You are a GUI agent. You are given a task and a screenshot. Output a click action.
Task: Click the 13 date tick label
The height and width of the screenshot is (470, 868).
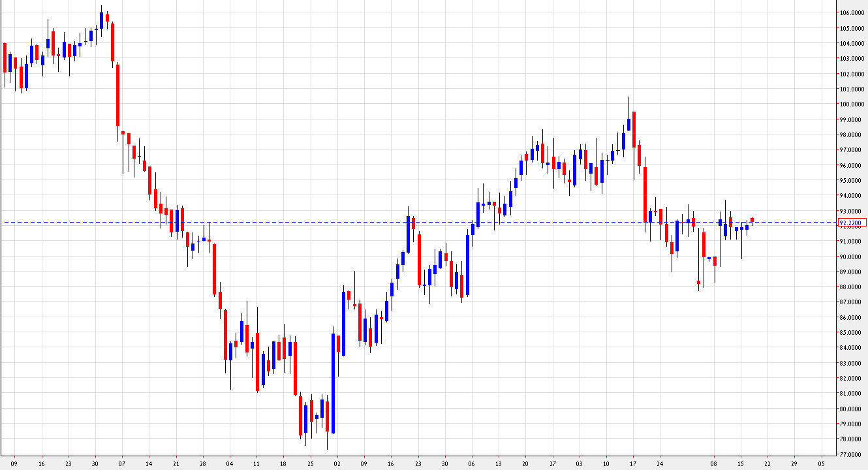(498, 463)
